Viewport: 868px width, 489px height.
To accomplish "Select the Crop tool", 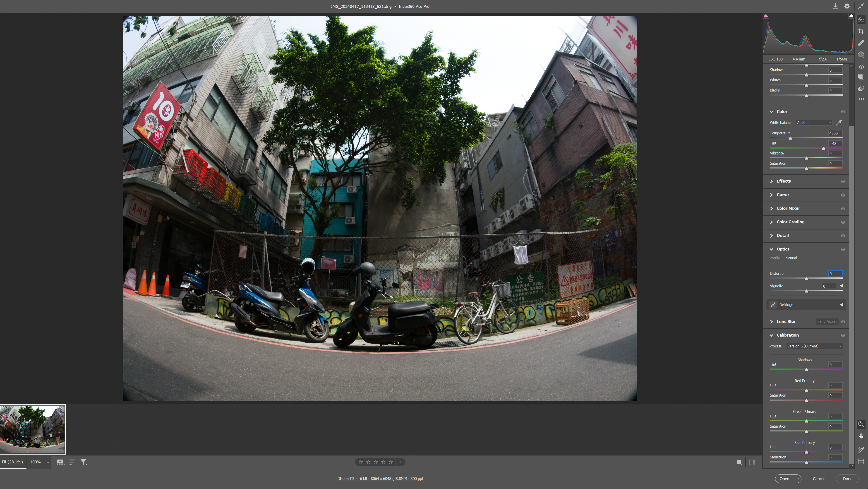I will click(x=861, y=31).
